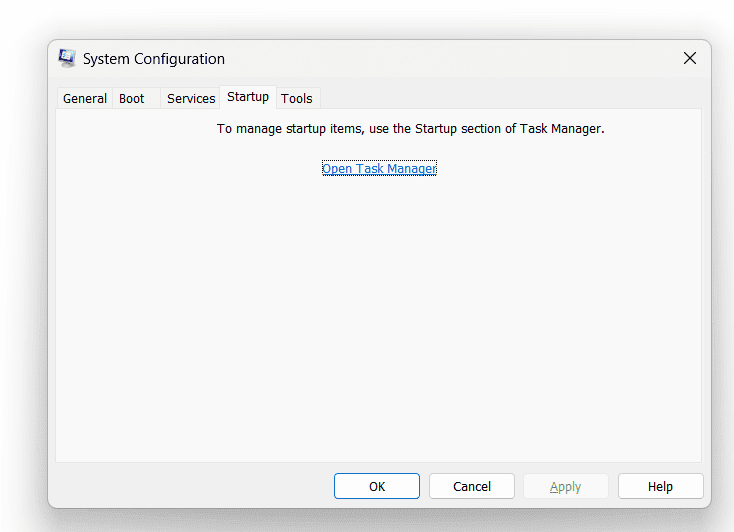Click the greyed-out Apply button
Screen dimensions: 734x532
tap(565, 487)
